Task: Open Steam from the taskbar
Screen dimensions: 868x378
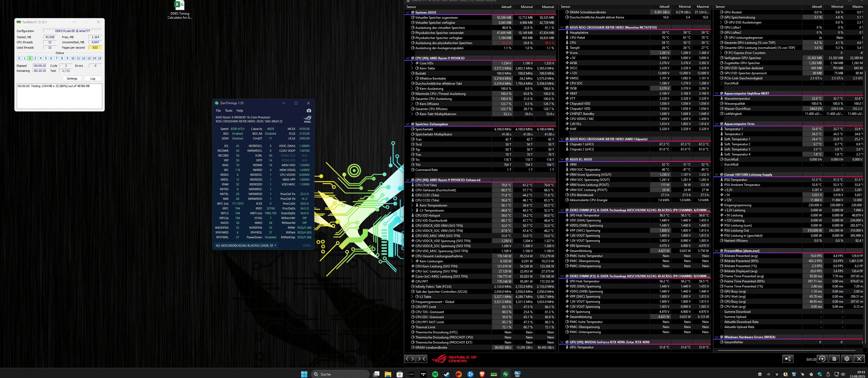Action: tap(447, 374)
